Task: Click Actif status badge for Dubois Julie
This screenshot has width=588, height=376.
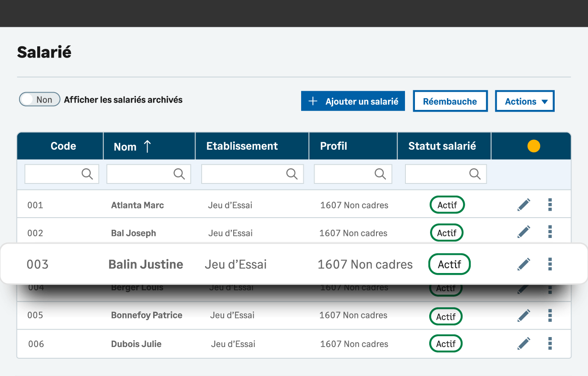Action: pos(446,344)
